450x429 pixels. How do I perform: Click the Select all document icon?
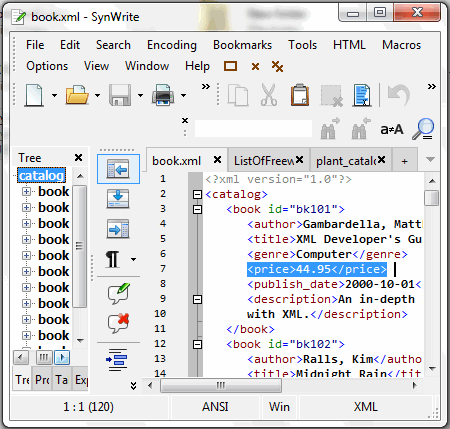click(x=362, y=95)
